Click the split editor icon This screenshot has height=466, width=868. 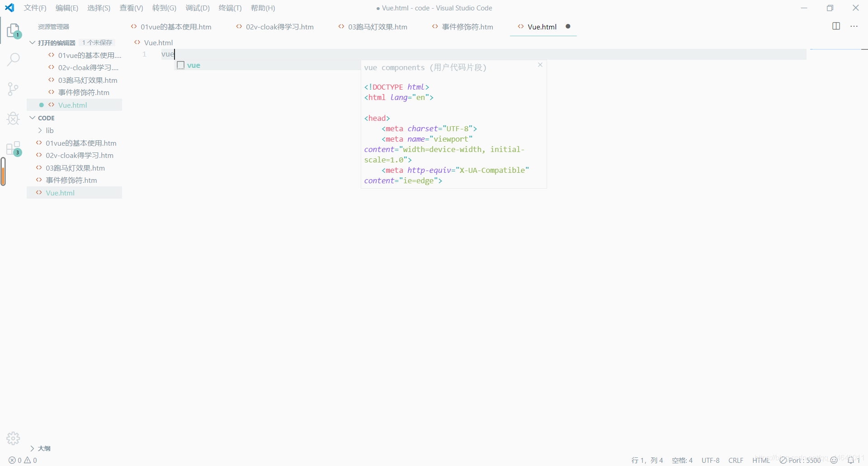click(x=836, y=26)
